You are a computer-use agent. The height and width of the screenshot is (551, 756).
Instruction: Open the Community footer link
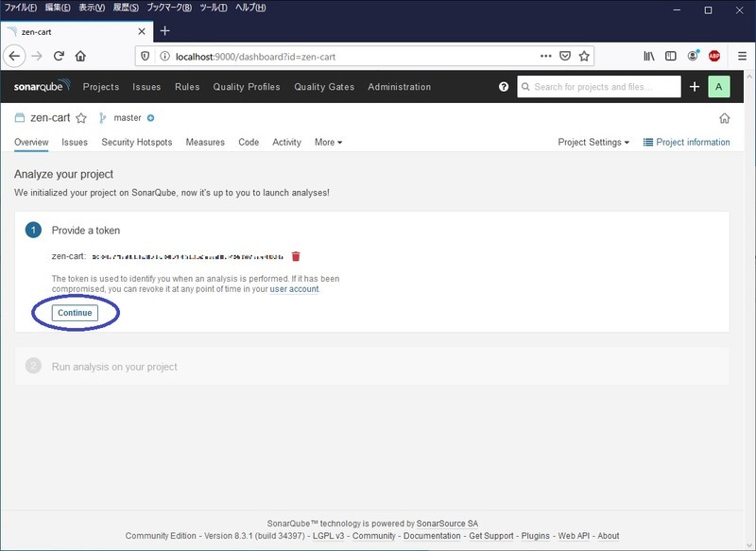pos(373,536)
